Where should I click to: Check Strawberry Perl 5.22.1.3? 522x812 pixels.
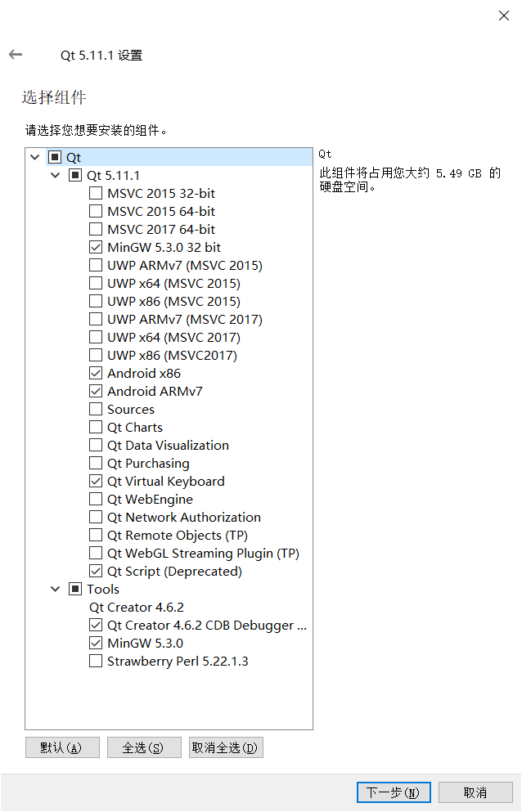click(x=96, y=662)
